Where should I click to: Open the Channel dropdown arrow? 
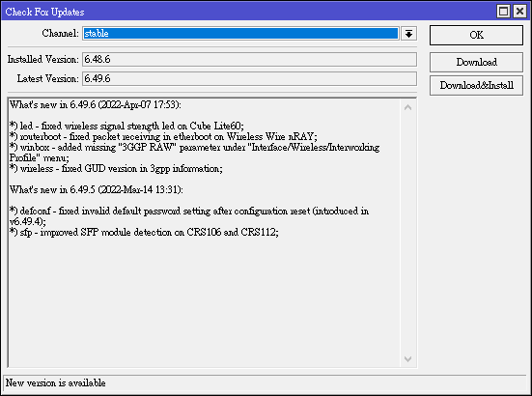pyautogui.click(x=408, y=34)
